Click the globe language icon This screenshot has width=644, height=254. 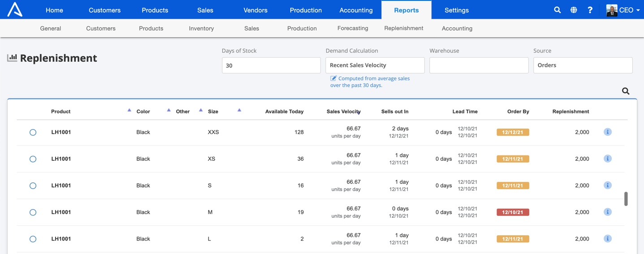[574, 10]
